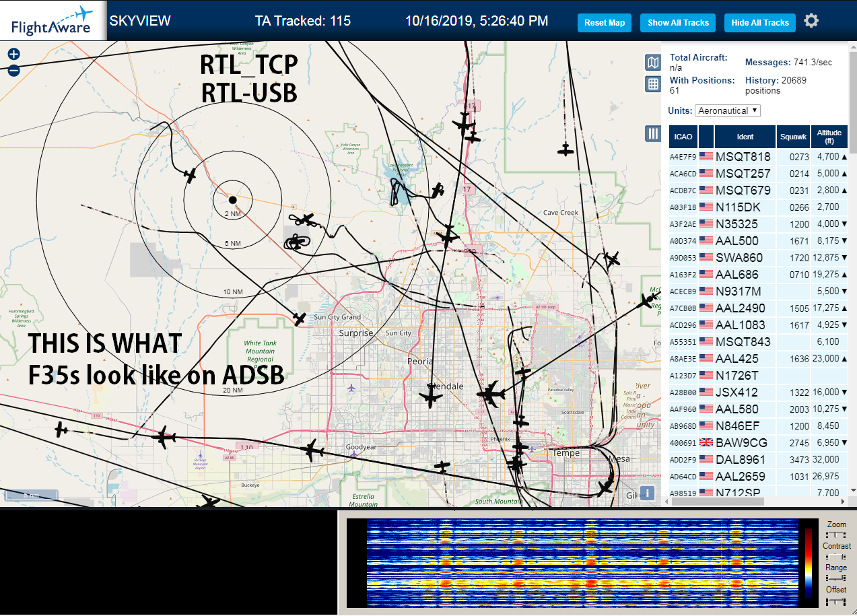The image size is (857, 616).
Task: Open the Units Aeronautical dropdown
Action: [728, 110]
